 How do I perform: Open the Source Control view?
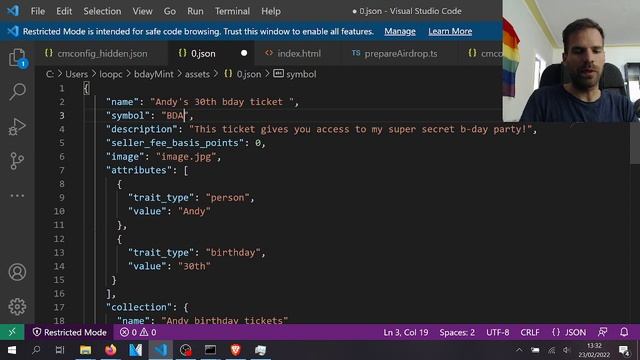(x=17, y=161)
